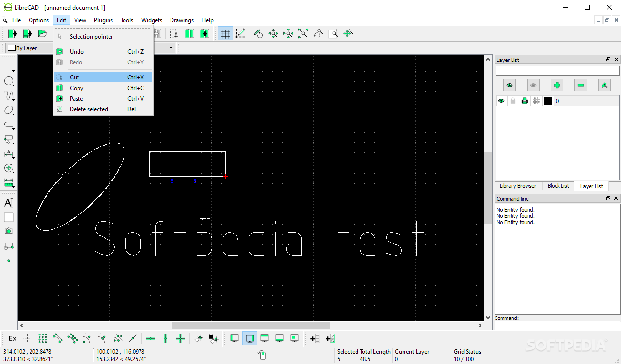Toggle snap on entity
621x364 pixels.
tap(73, 338)
